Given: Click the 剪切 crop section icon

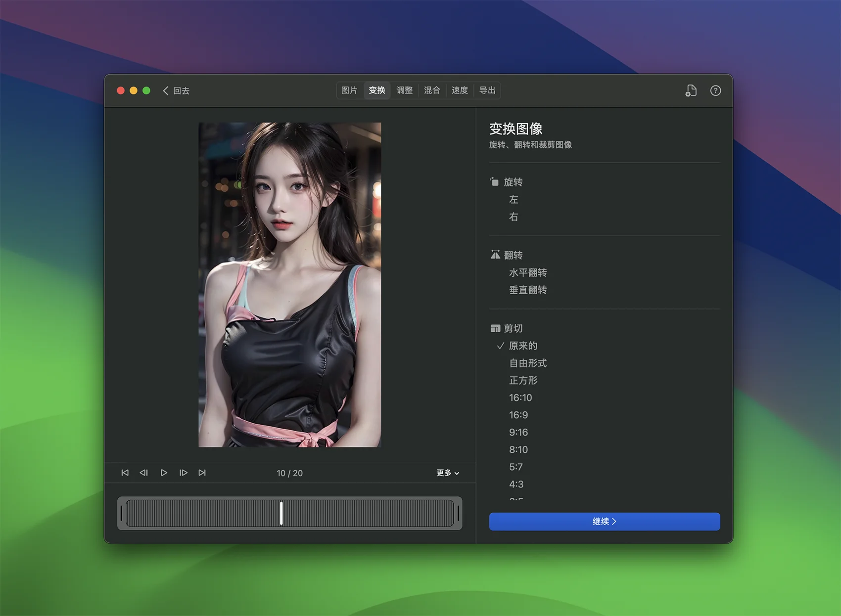Looking at the screenshot, I should pos(495,328).
